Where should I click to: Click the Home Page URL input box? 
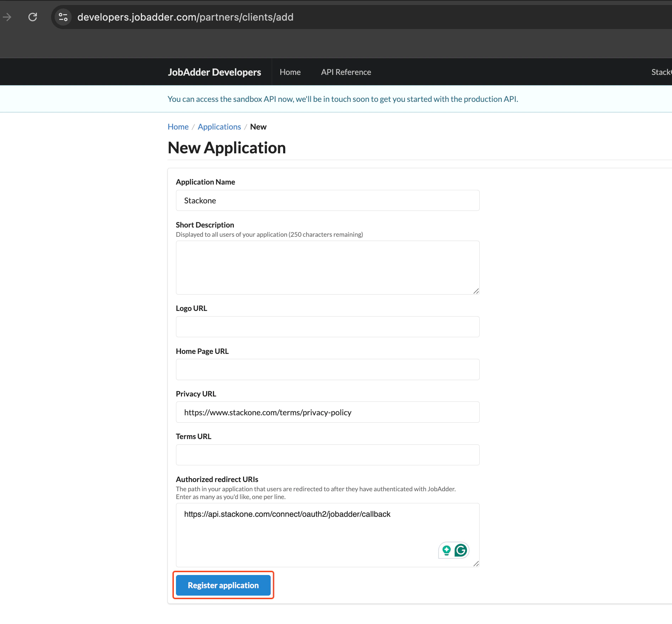[327, 369]
